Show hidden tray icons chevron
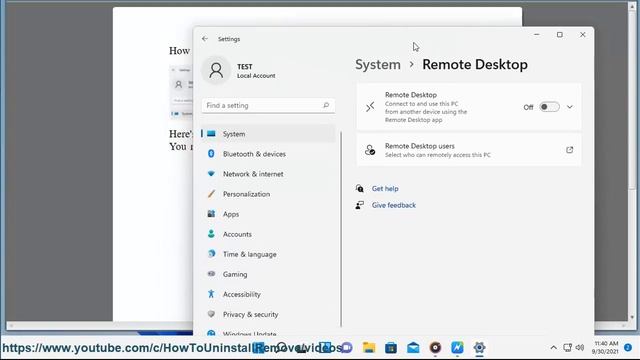The image size is (640, 360). coord(553,348)
